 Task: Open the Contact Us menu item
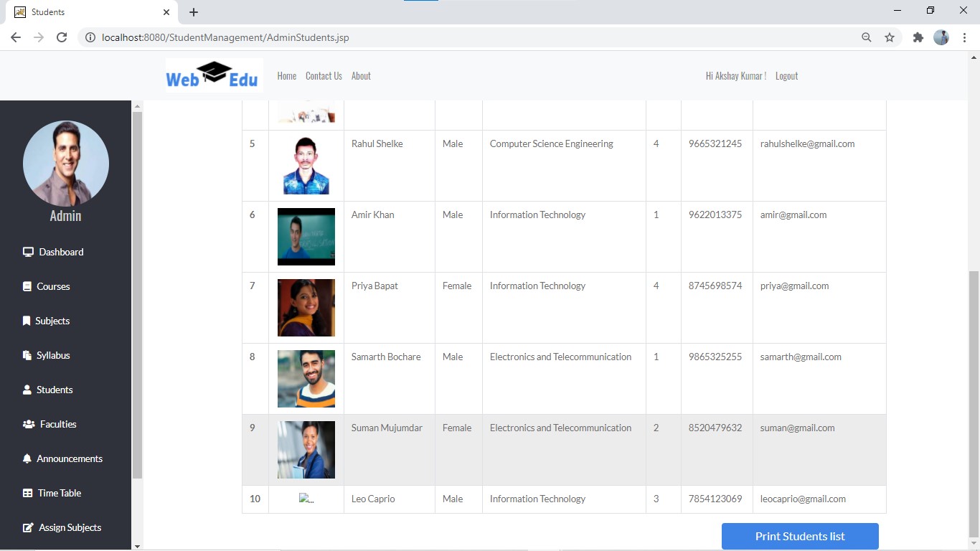click(x=324, y=75)
